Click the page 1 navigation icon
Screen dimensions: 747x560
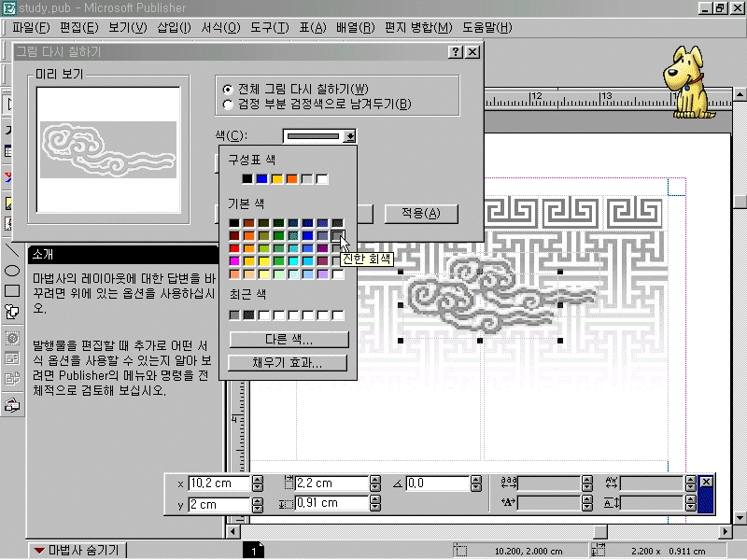[x=253, y=551]
